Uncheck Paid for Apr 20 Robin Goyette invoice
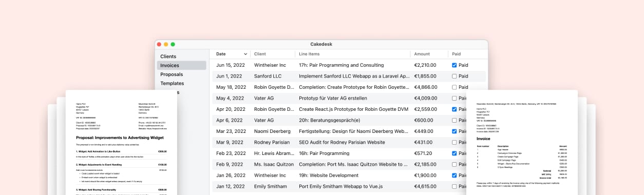Viewport: 644px width, 195px height. coord(454,109)
